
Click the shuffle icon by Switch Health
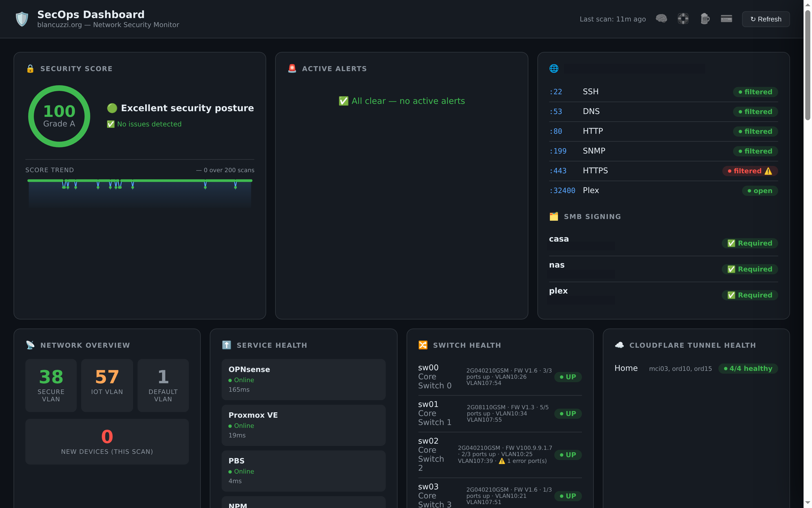(x=423, y=345)
